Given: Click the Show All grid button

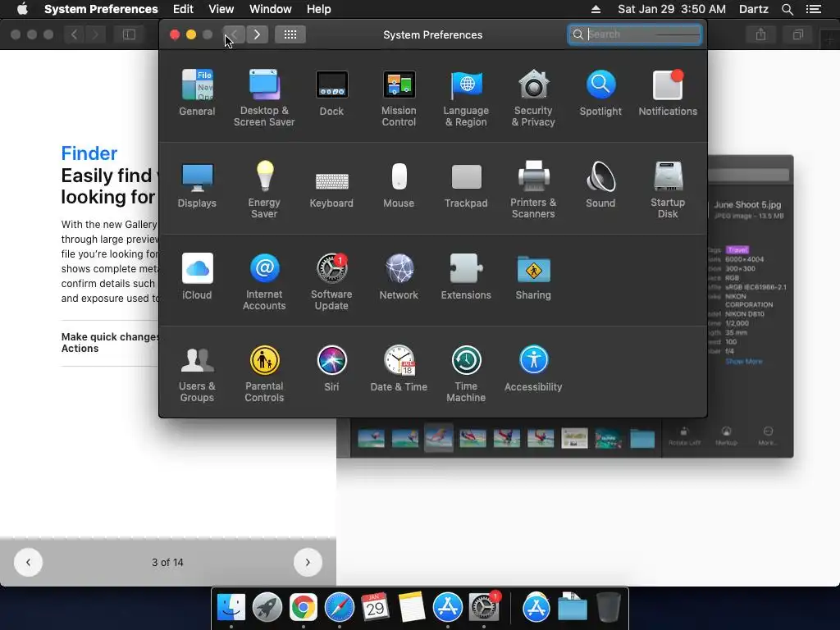Looking at the screenshot, I should [290, 34].
